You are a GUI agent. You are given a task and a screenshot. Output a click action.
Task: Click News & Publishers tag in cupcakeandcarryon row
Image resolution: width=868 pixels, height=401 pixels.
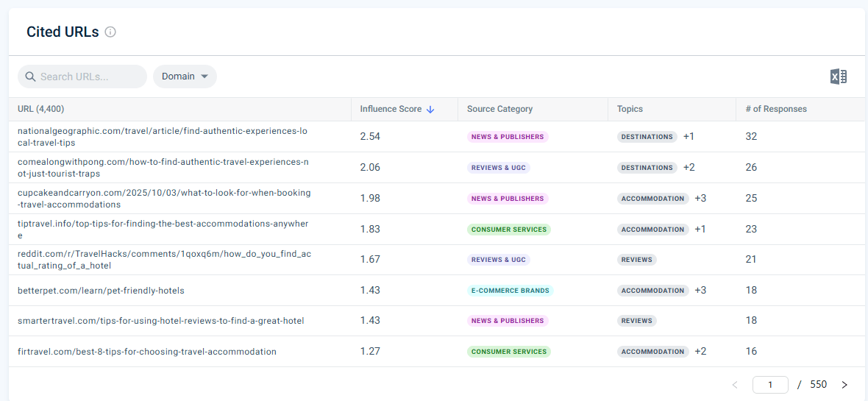(508, 199)
